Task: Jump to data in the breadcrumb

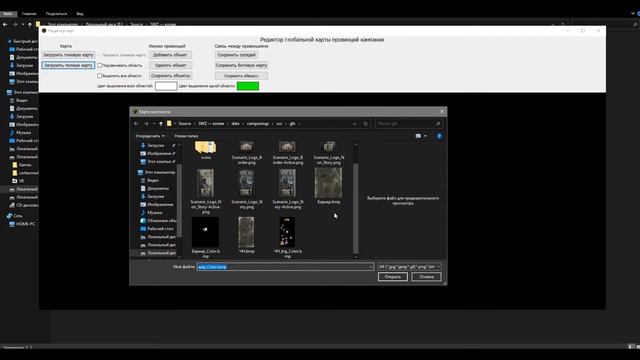Action: click(236, 124)
